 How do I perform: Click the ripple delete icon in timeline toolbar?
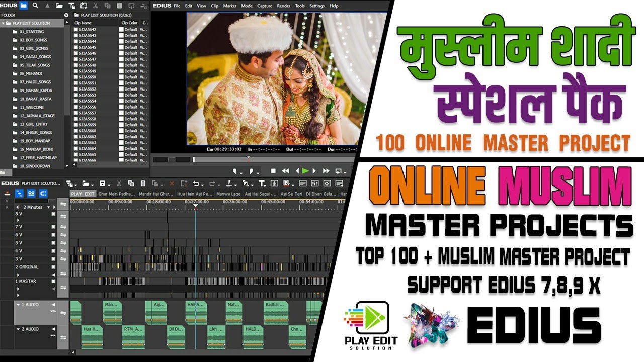[184, 184]
